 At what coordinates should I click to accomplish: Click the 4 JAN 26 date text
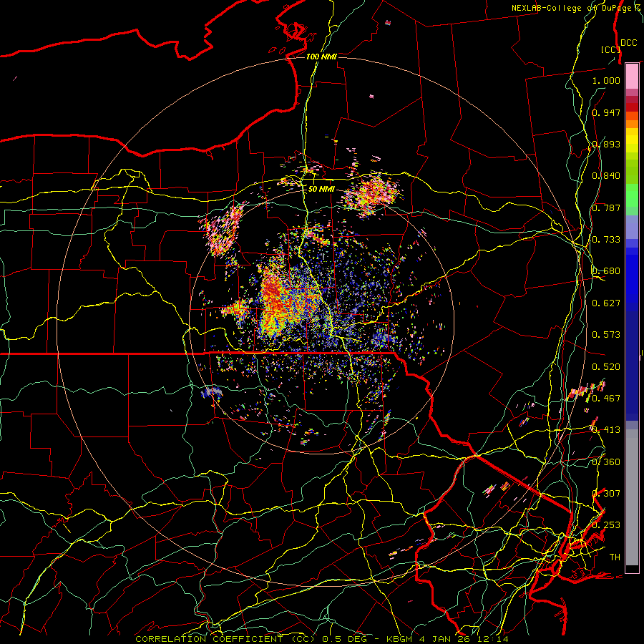[447, 639]
